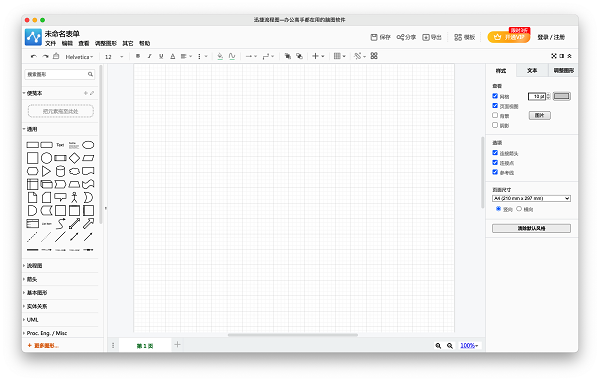Toggle the 连接箭头 connection arrows checkbox
The image size is (600, 381).
coord(495,153)
